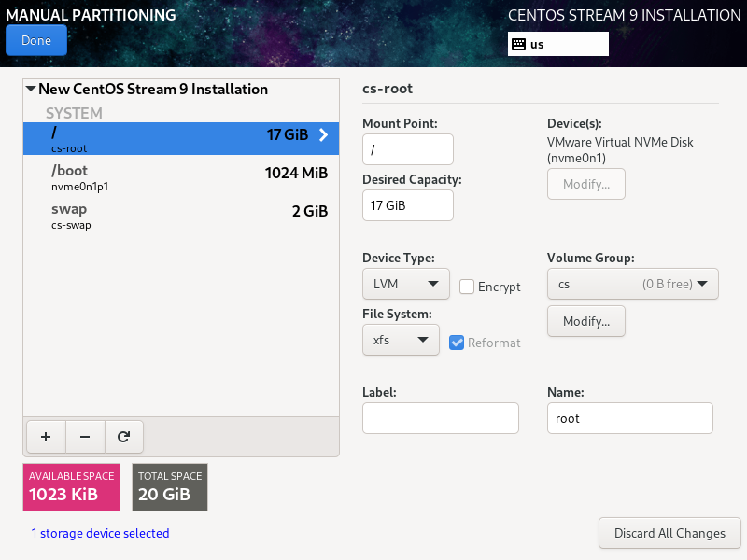This screenshot has height=560, width=747.
Task: Focus the Name field containing root
Action: (629, 418)
